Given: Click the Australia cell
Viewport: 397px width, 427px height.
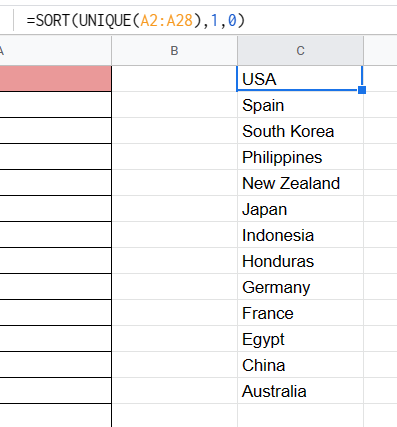Looking at the screenshot, I should (x=300, y=391).
